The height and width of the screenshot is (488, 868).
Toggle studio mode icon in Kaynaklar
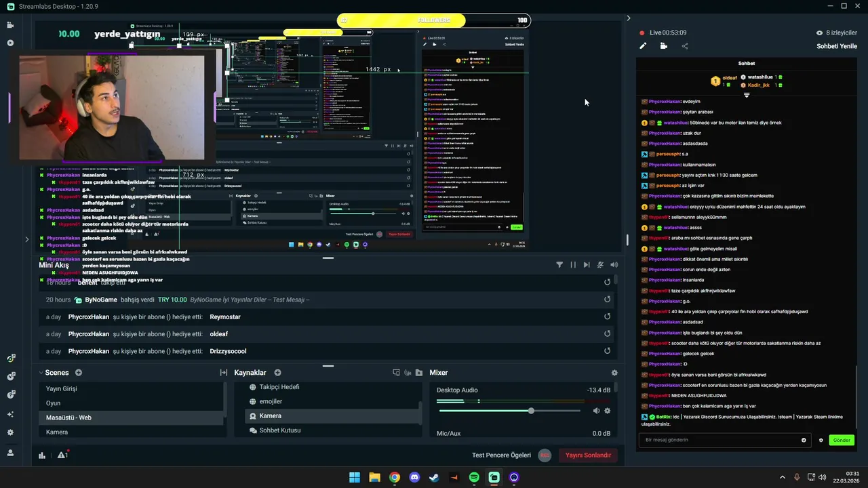397,373
